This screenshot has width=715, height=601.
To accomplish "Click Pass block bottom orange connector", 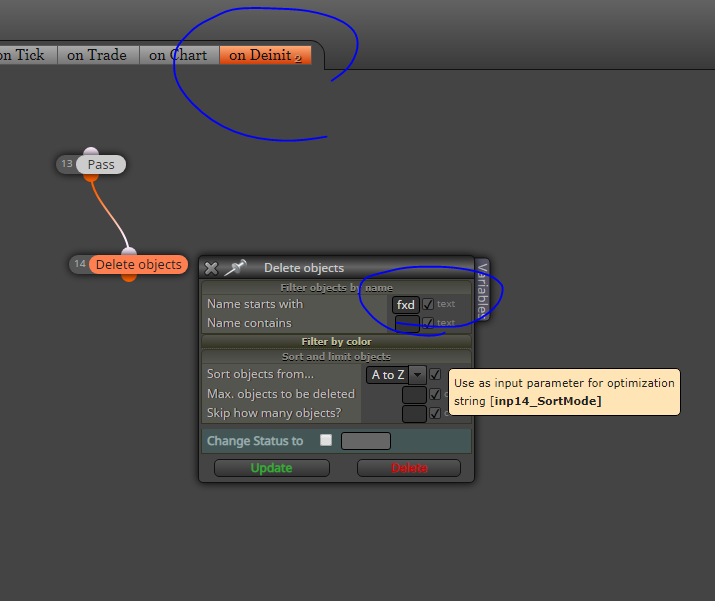I will (x=91, y=177).
